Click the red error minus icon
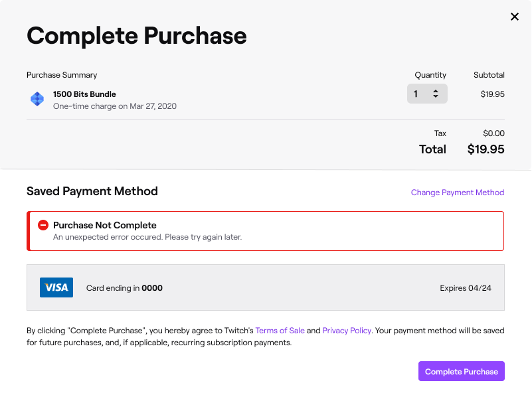Image resolution: width=532 pixels, height=401 pixels. (x=43, y=225)
